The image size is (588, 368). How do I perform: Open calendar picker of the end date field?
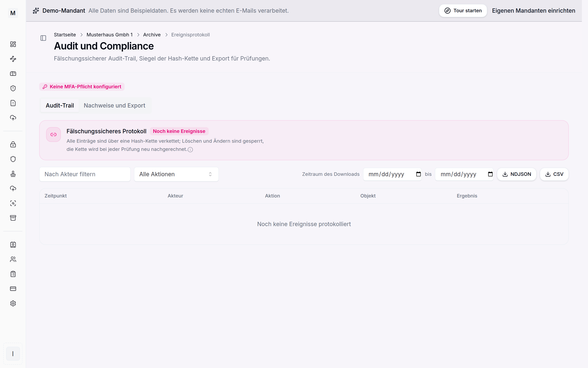click(x=490, y=174)
